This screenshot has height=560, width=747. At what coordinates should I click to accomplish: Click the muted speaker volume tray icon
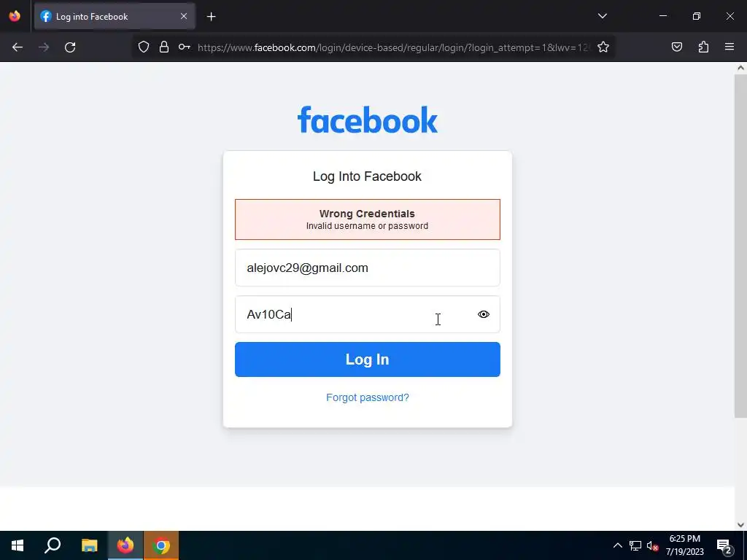tap(652, 545)
